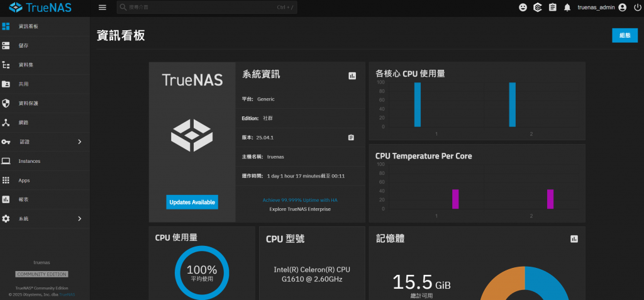Toggle the hamburger sidebar menu
The height and width of the screenshot is (300, 644).
pos(103,8)
